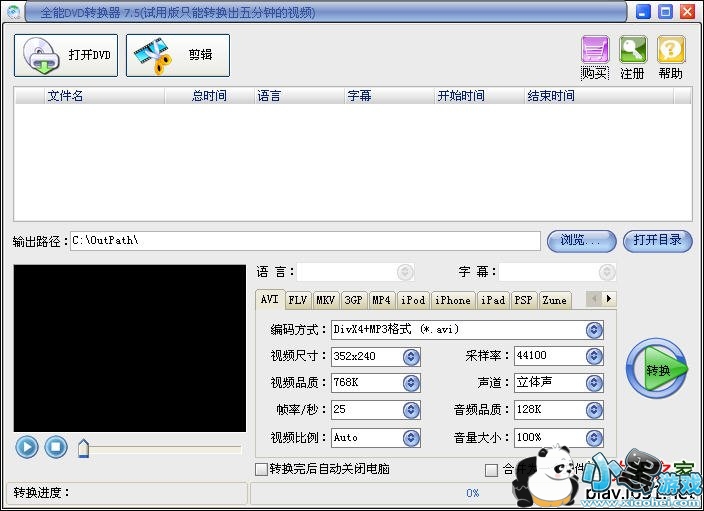
Task: Click the Open DVD (打开DVD) button
Action: [x=66, y=55]
